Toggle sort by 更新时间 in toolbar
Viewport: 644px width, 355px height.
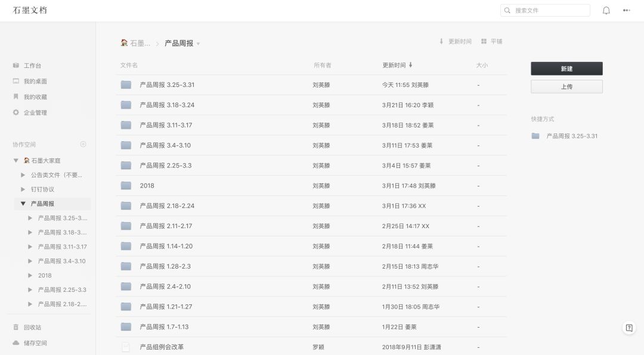[455, 42]
